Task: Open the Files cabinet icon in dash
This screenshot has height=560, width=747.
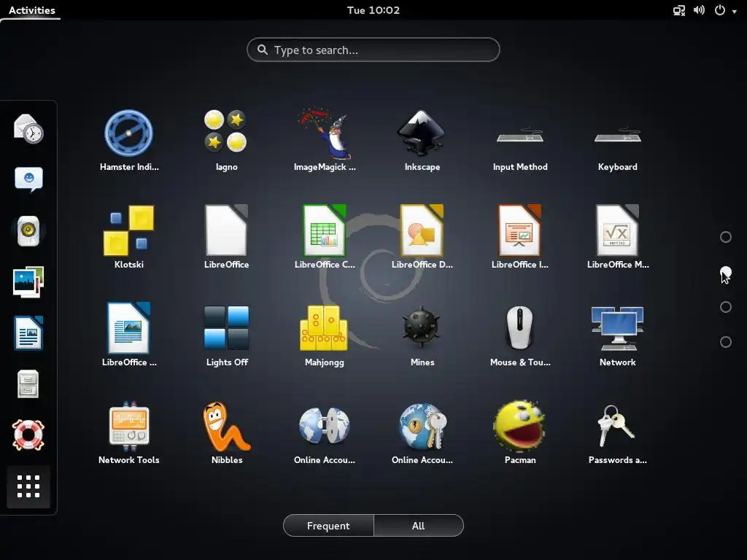Action: click(x=28, y=384)
